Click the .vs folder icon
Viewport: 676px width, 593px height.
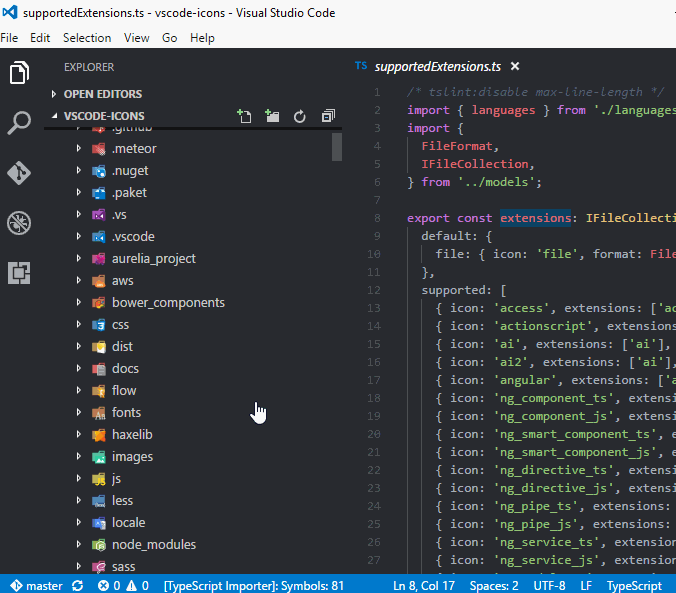point(99,215)
